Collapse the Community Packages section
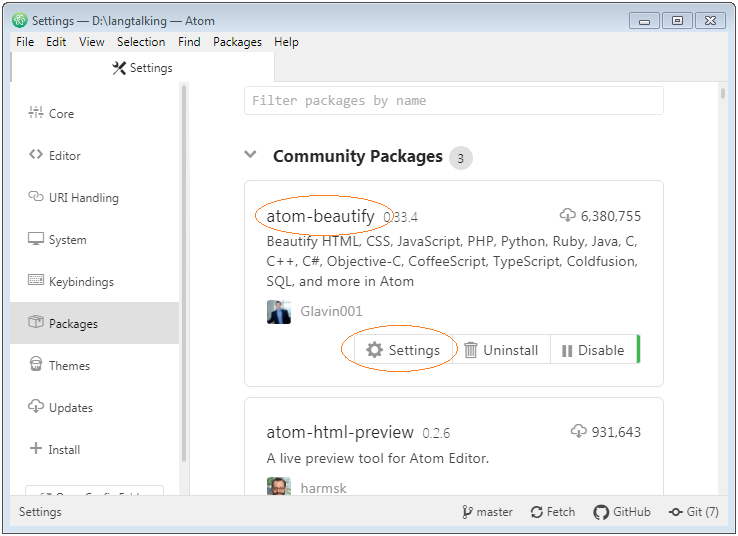The height and width of the screenshot is (536, 738). point(250,154)
